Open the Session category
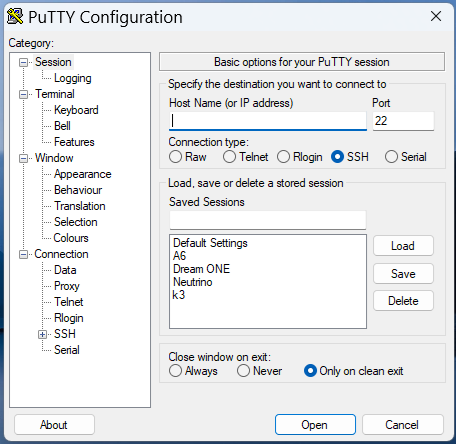This screenshot has height=444, width=456. pos(53,62)
